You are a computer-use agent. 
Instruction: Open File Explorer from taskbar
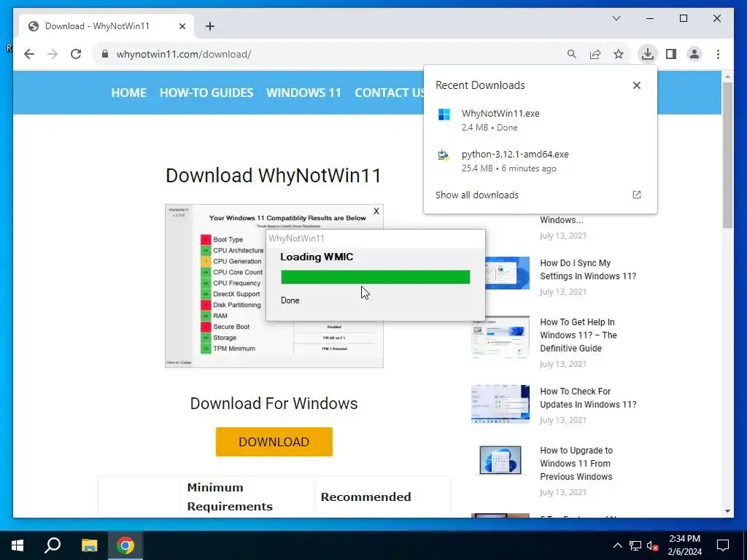tap(89, 545)
